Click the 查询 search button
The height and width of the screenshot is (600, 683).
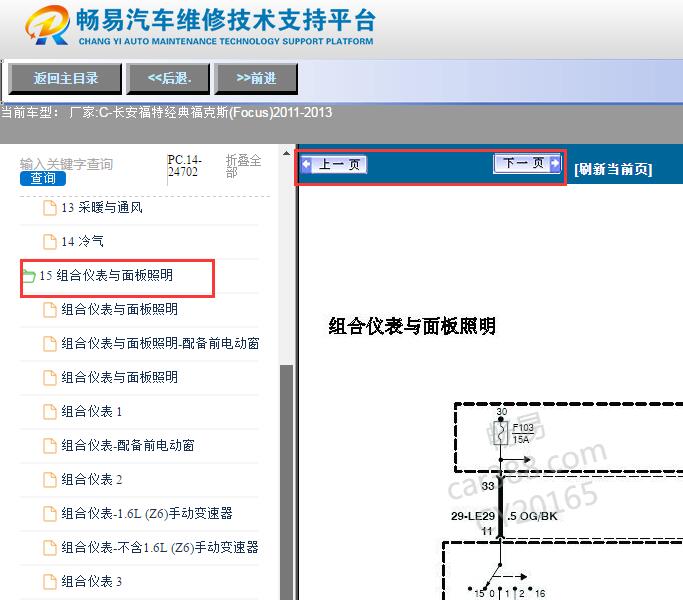pyautogui.click(x=43, y=178)
